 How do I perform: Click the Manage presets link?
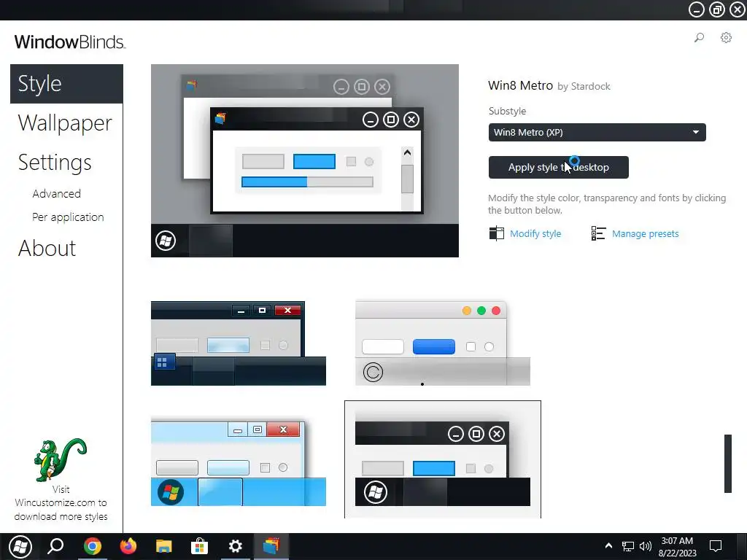[x=646, y=234]
